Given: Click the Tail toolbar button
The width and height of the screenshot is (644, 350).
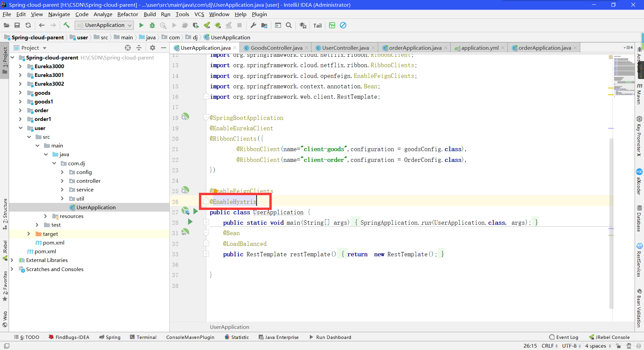Looking at the screenshot, I should point(317,26).
